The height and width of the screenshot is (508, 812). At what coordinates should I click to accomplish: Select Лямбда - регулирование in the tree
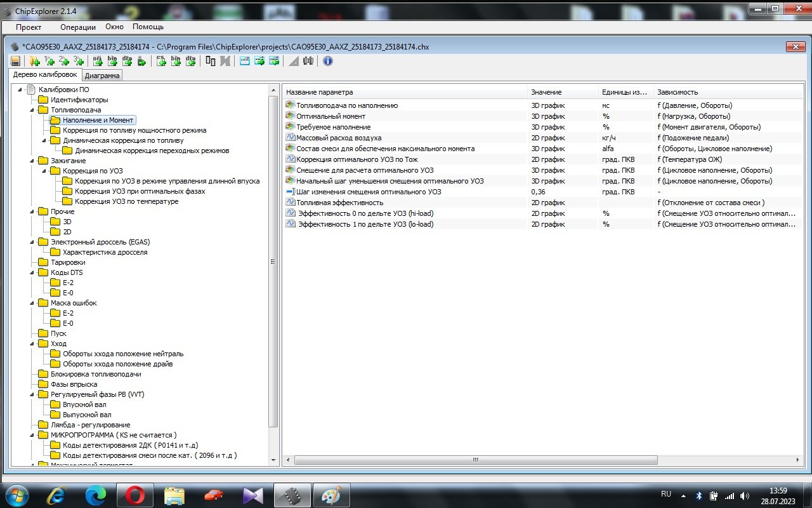(90, 425)
